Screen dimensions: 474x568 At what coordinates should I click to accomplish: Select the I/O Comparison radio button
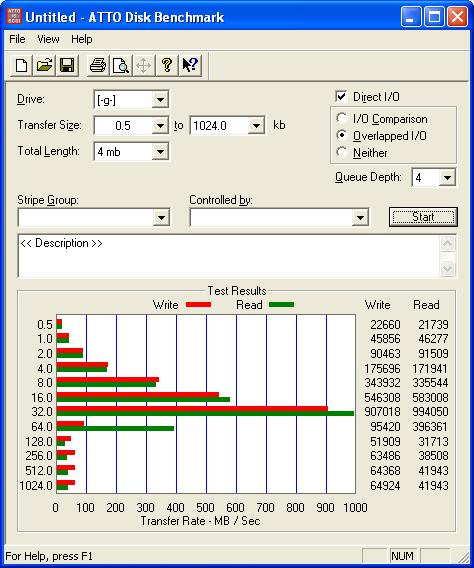tap(341, 118)
